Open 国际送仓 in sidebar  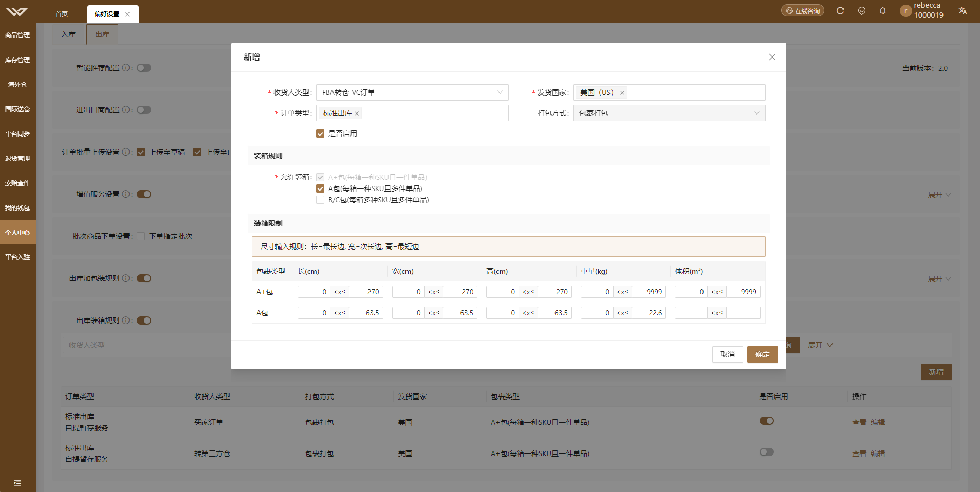[17, 109]
